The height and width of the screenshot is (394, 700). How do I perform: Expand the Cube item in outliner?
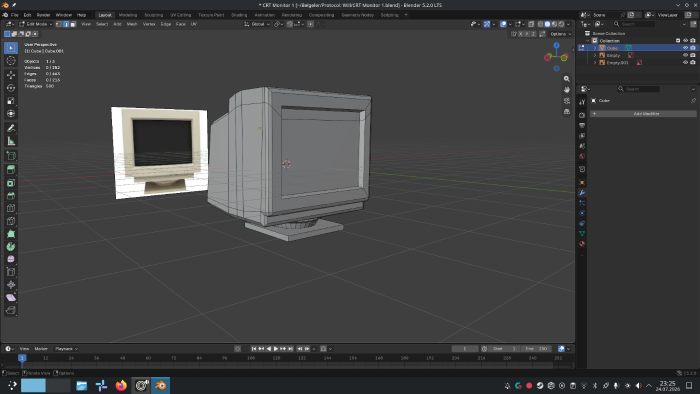[x=595, y=48]
